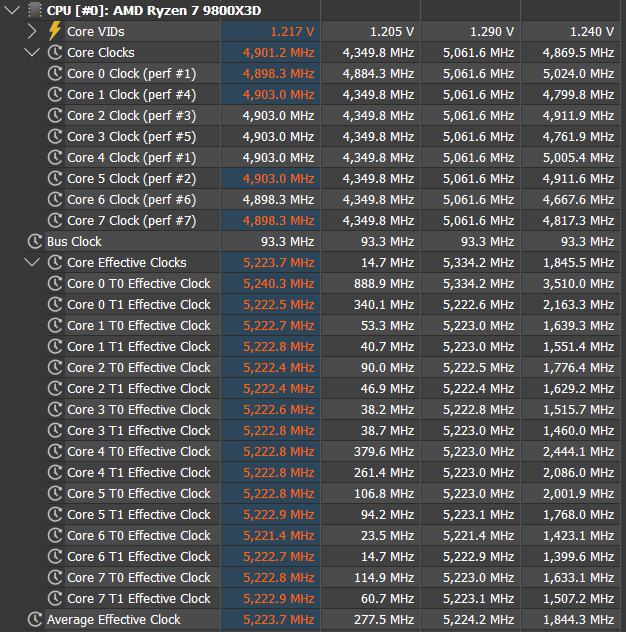Click the clock icon beside Bus Clock
626x632 pixels.
click(35, 241)
